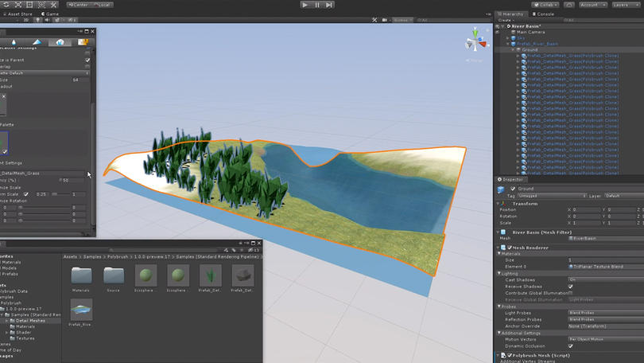
Task: Toggle Dynamic Occlusion checkbox
Action: coord(571,346)
